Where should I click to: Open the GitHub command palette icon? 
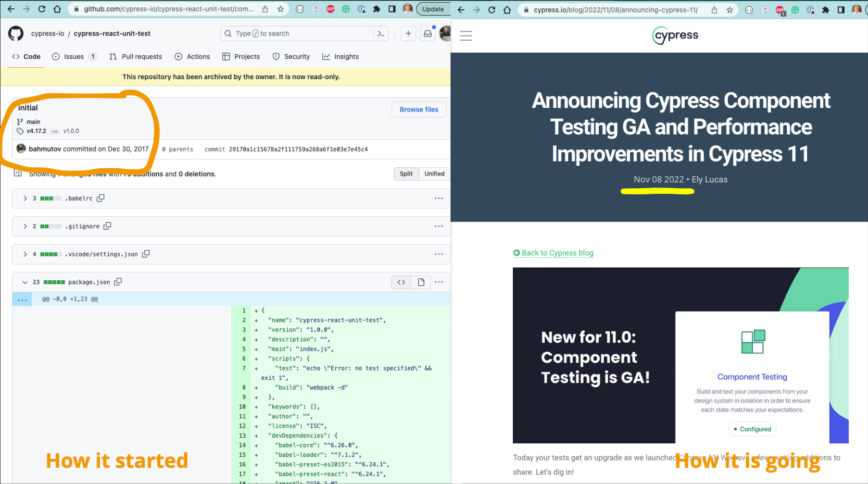pyautogui.click(x=381, y=33)
